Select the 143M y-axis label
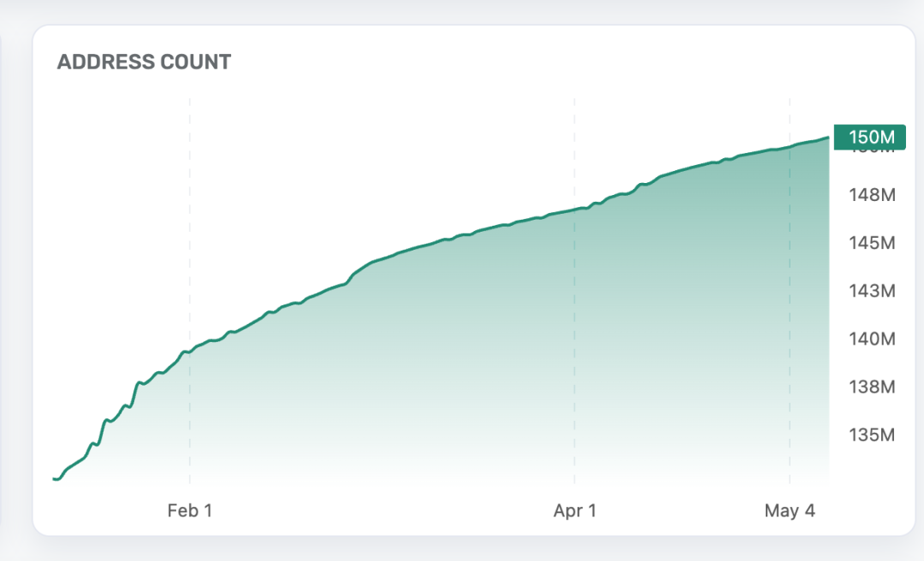 pos(872,291)
